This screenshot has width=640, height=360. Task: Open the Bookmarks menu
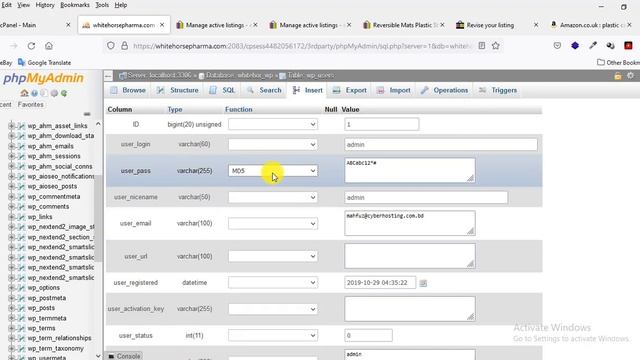click(75, 5)
